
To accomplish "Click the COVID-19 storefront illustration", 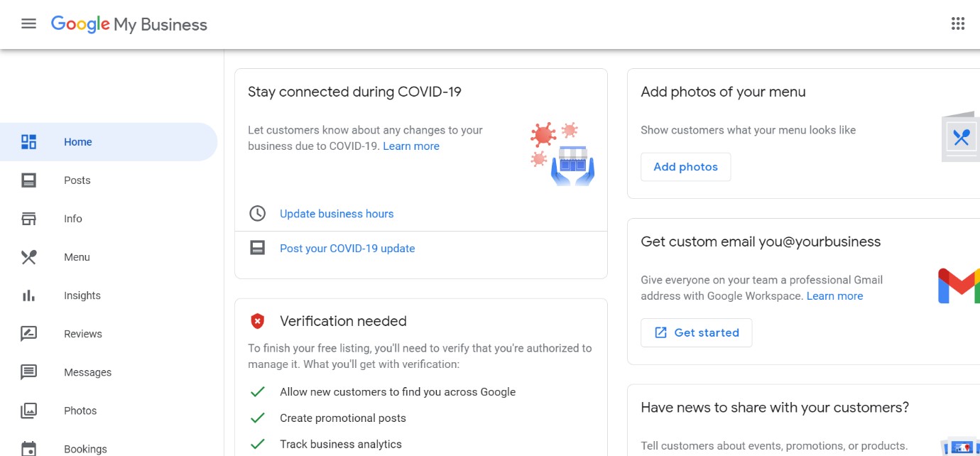I will click(x=563, y=153).
